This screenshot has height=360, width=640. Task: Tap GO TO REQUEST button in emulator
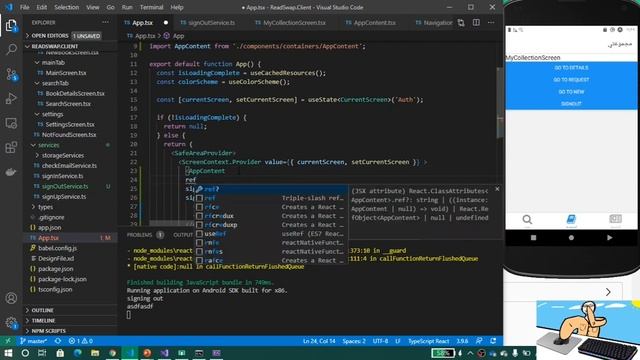[571, 80]
